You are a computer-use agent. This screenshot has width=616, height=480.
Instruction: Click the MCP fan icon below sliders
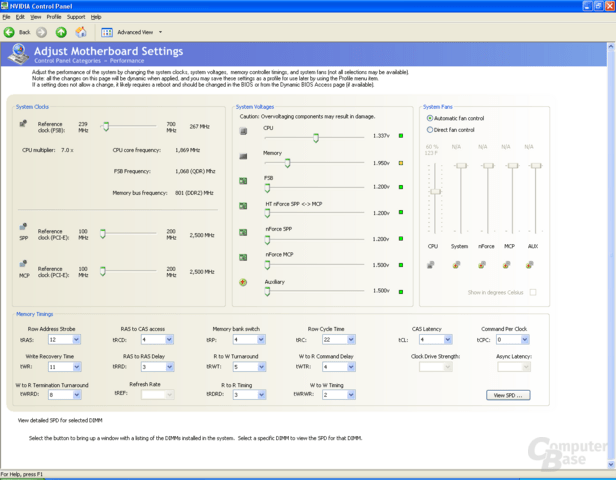pos(506,265)
